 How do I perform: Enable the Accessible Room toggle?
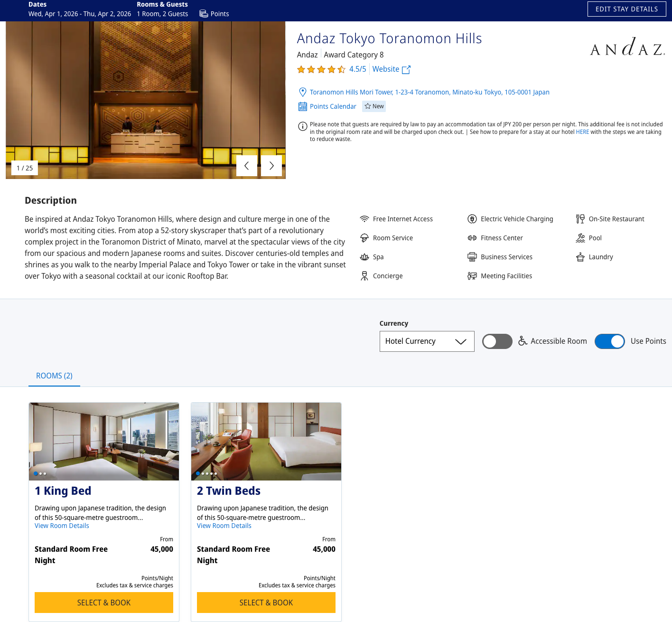click(497, 341)
